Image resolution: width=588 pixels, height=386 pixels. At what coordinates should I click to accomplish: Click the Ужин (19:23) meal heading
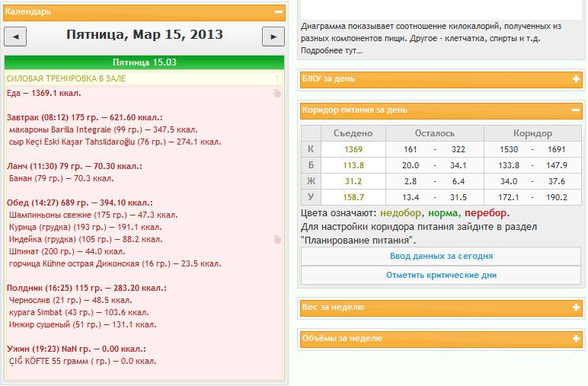click(76, 349)
